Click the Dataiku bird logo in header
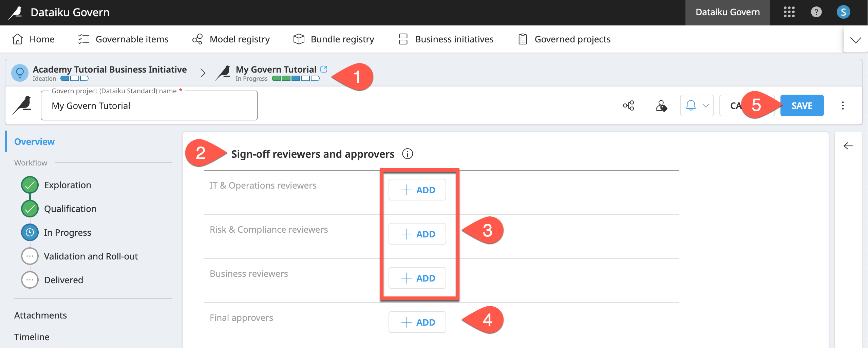The image size is (868, 348). (x=16, y=13)
